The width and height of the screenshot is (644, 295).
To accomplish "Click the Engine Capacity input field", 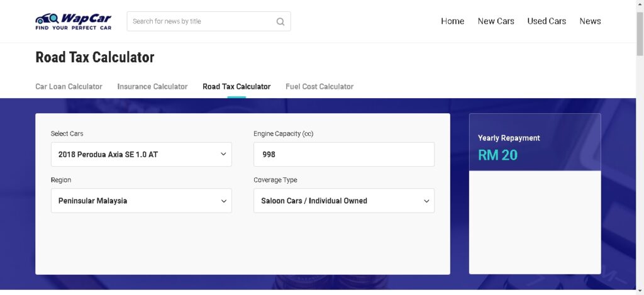I will click(344, 155).
